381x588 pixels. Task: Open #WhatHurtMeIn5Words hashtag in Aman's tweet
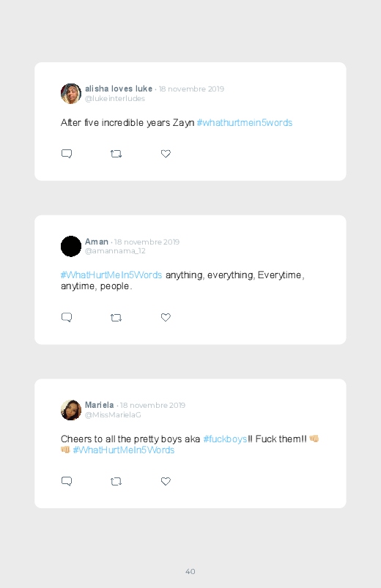tap(111, 275)
